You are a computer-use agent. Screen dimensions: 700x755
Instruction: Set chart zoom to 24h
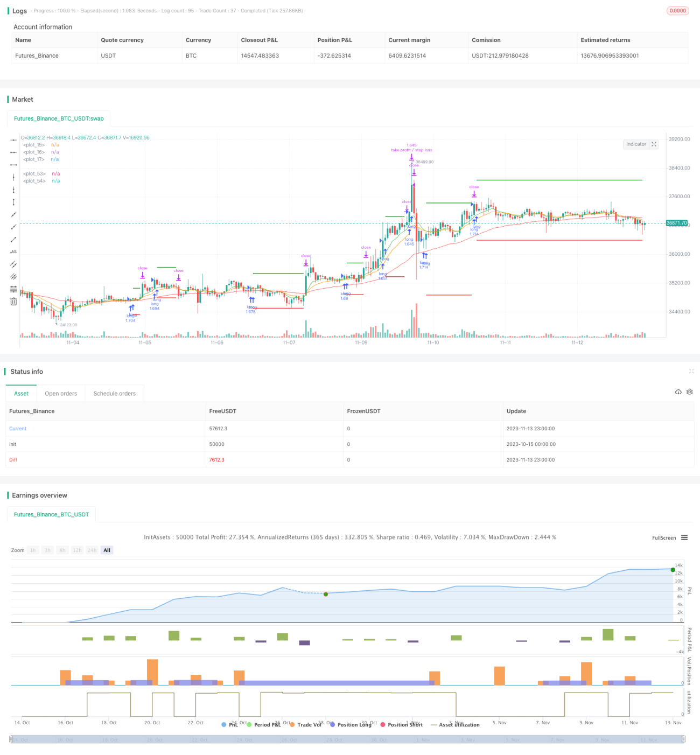(92, 550)
